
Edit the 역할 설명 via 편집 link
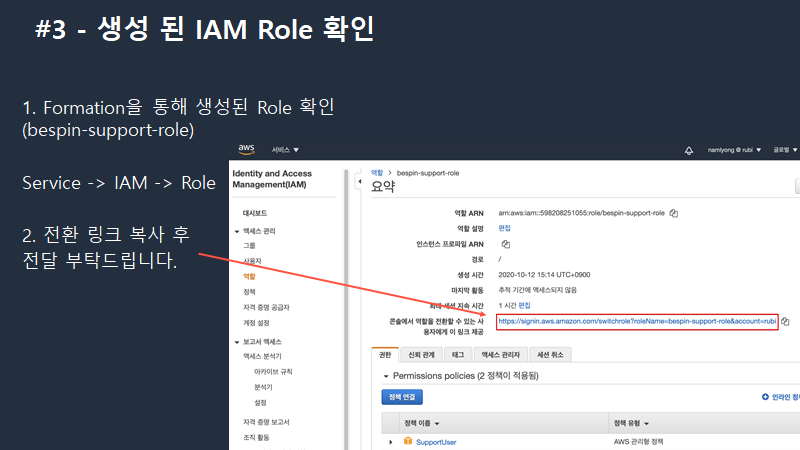(505, 228)
